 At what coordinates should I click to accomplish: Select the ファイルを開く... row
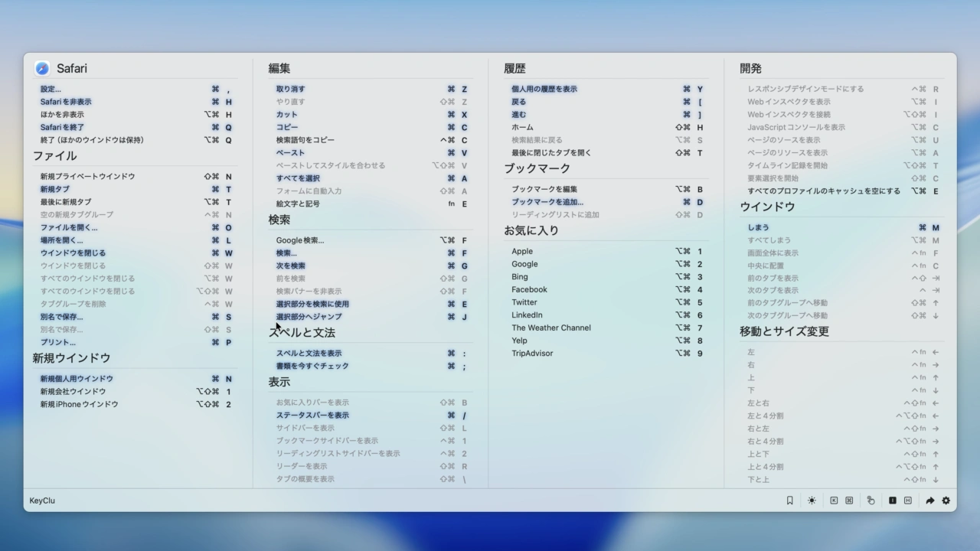tap(136, 227)
